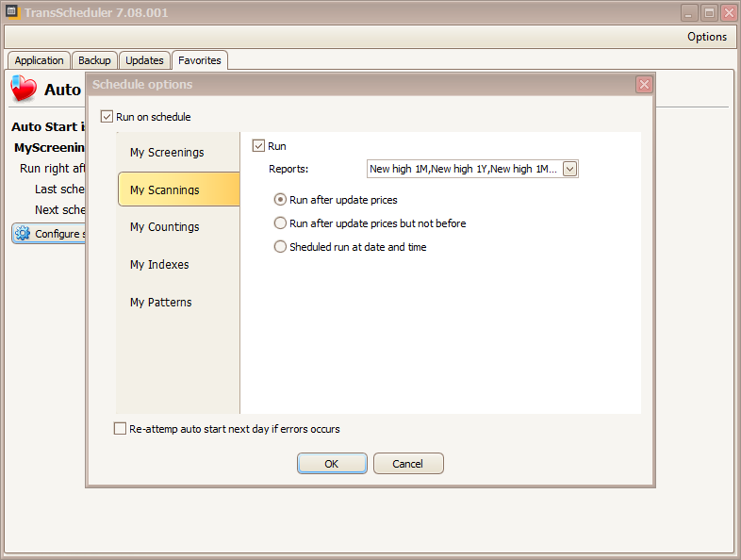Close the Schedule options dialog
The image size is (741, 560).
pyautogui.click(x=644, y=85)
